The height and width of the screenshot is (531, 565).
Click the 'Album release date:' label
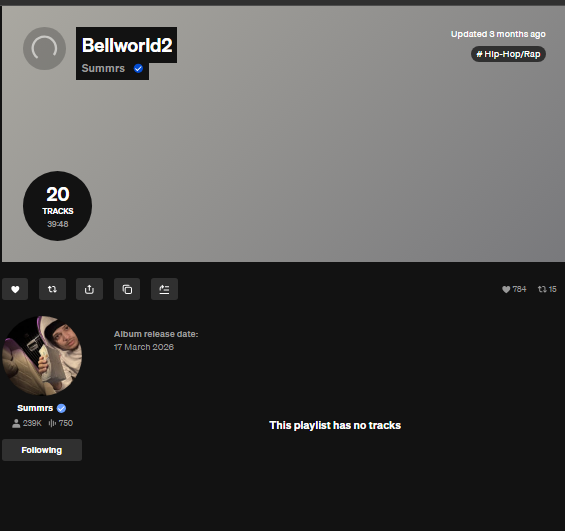(x=156, y=334)
